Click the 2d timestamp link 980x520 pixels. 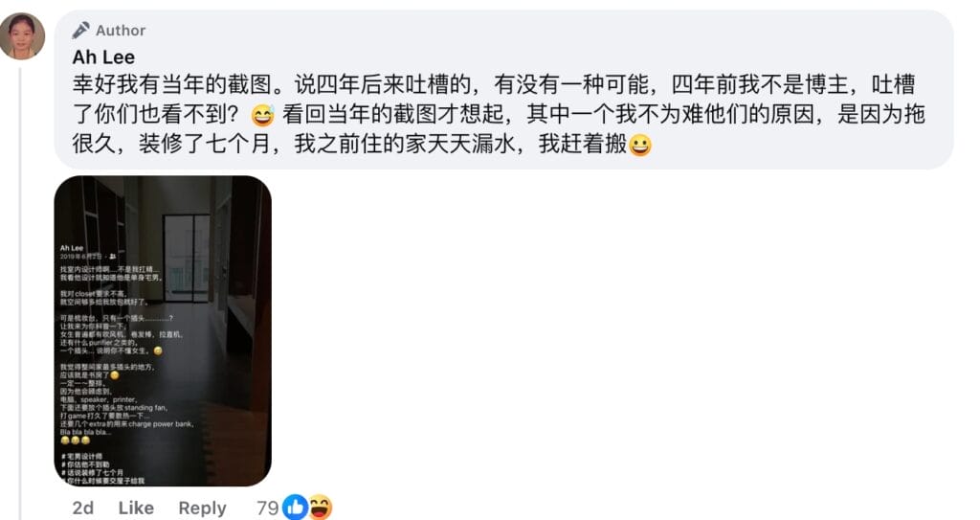82,508
